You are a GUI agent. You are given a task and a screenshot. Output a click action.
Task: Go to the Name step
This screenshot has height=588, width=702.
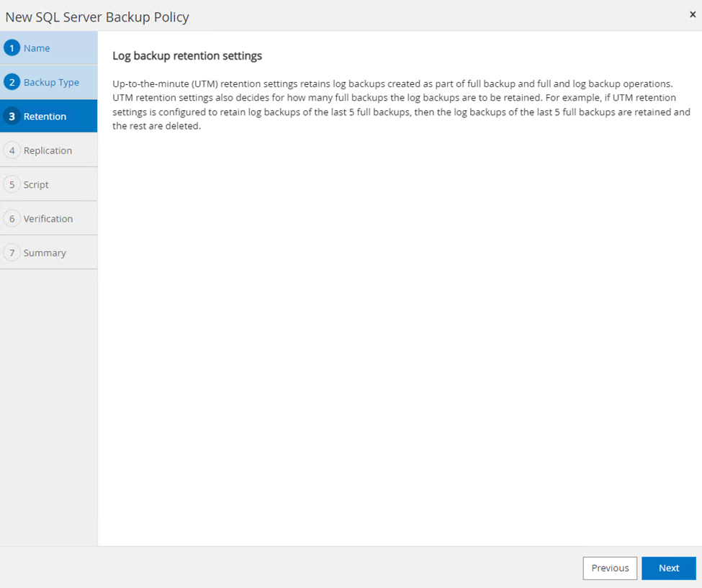(49, 48)
